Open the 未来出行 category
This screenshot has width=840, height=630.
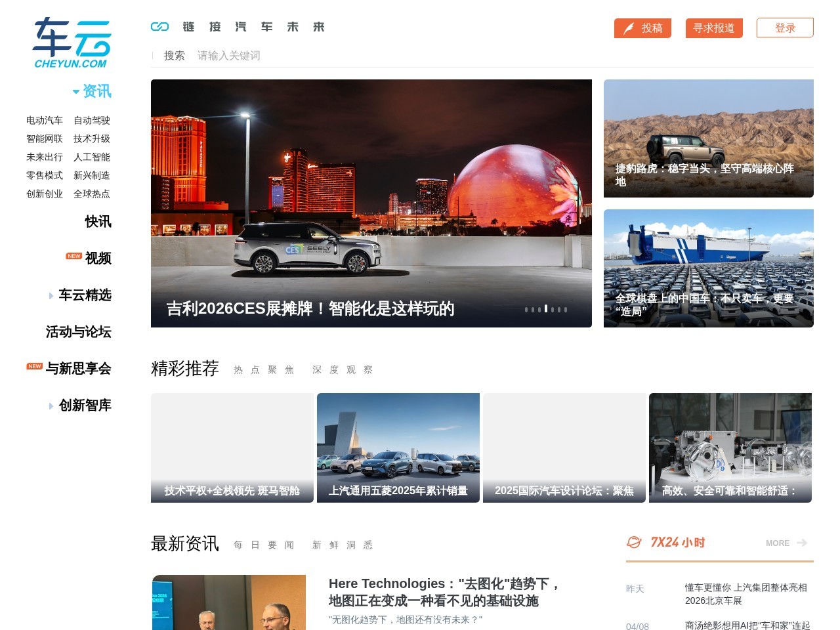coord(45,157)
